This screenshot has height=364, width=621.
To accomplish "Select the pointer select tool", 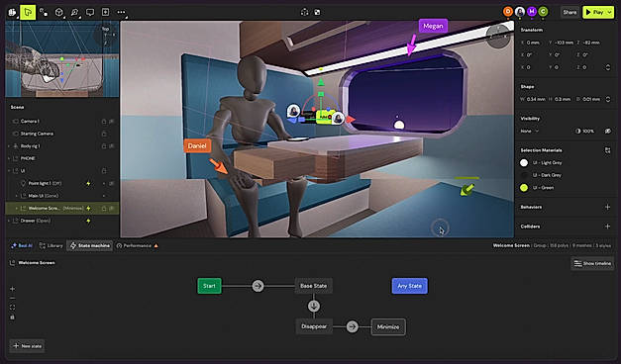I will tap(28, 12).
